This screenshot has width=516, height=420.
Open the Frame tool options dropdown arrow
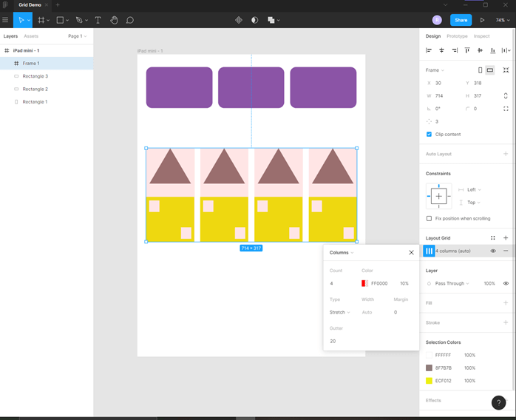(48, 21)
